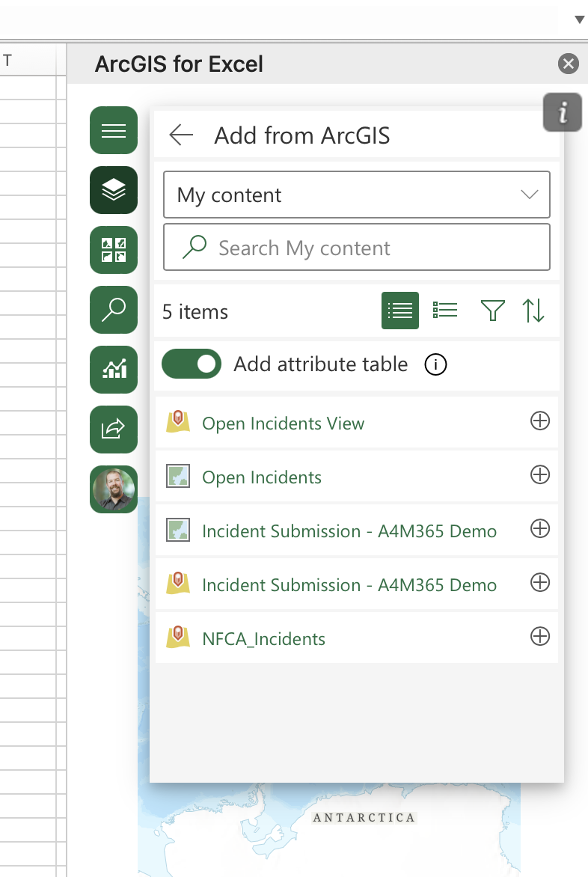Show attribute table info tooltip
The image size is (588, 877).
tap(435, 364)
